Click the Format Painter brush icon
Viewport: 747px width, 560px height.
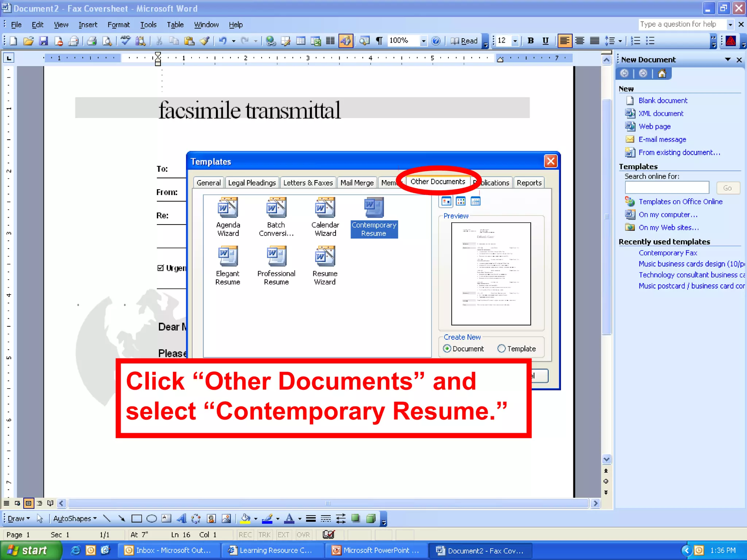pos(204,41)
